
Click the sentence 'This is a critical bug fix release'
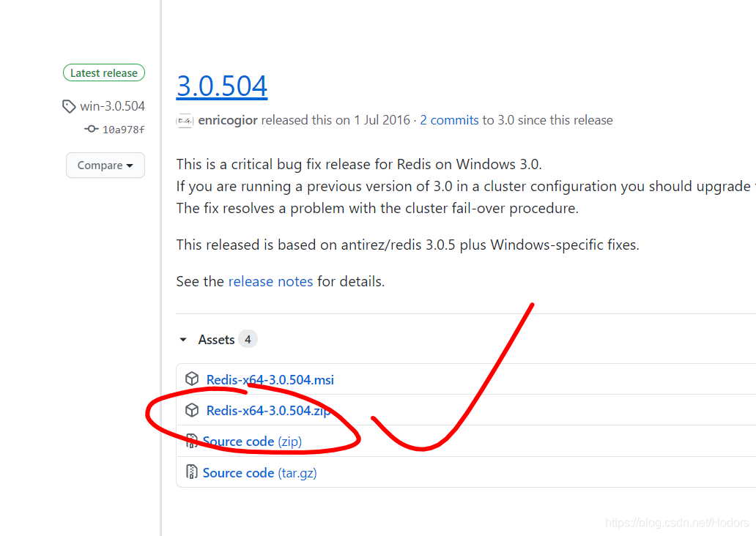point(359,164)
